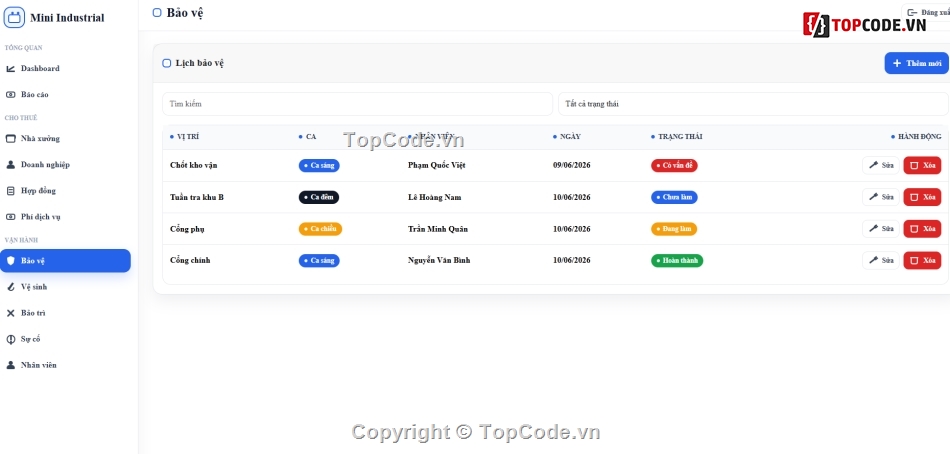Open the Tất cả trạng thái dropdown
950x454 pixels.
pyautogui.click(x=753, y=104)
